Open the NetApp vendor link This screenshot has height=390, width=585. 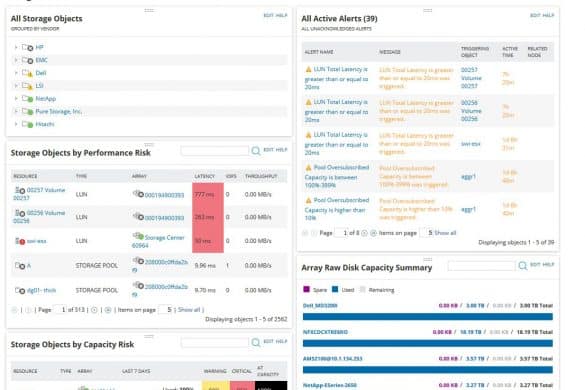(46, 99)
